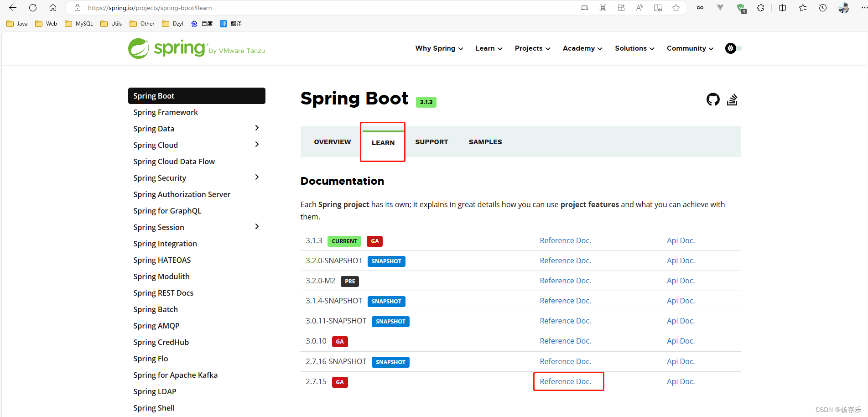Open Spring REST Docs project

(163, 293)
